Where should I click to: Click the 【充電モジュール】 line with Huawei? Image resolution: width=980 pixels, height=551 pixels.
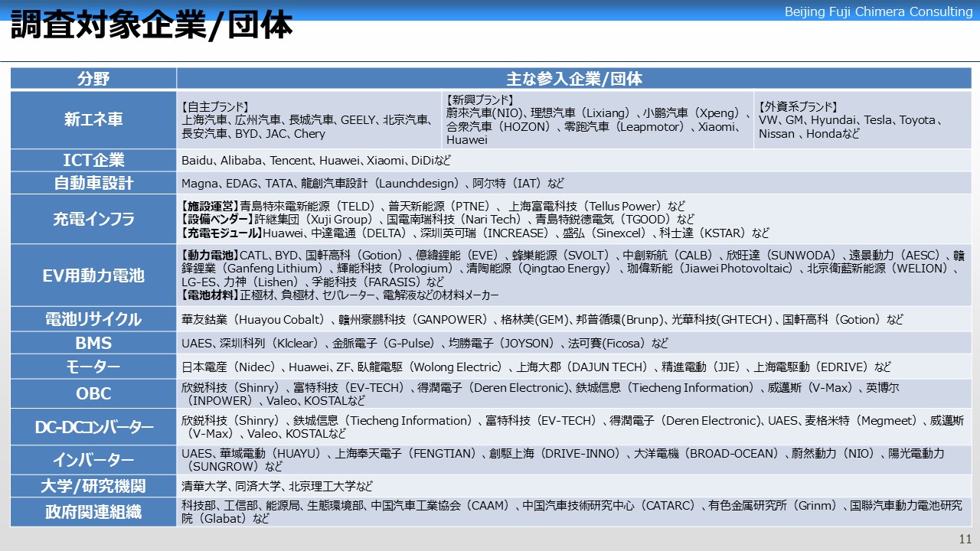(x=475, y=233)
